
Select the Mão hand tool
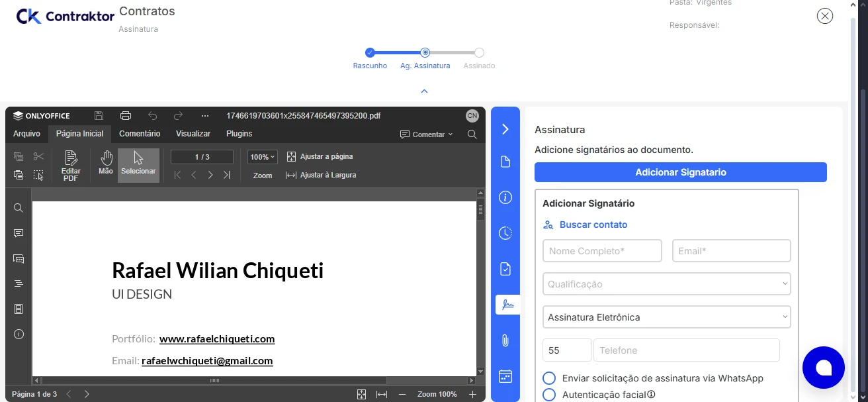(106, 163)
